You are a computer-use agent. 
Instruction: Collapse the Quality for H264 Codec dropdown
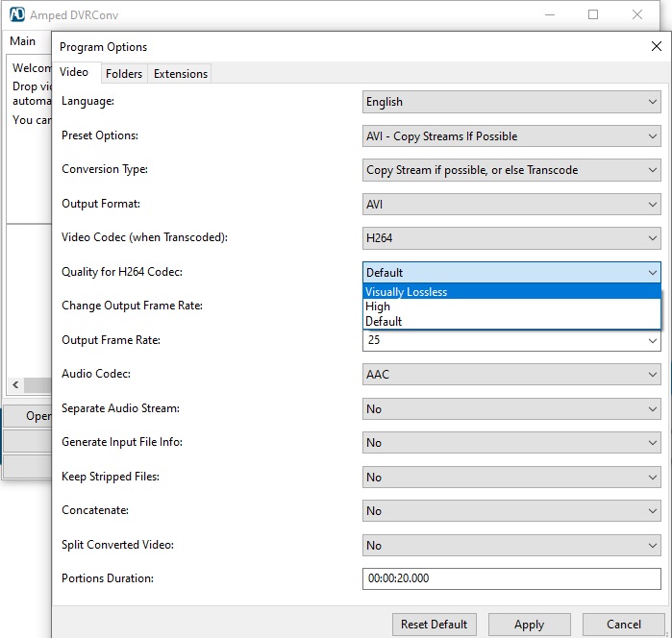511,273
